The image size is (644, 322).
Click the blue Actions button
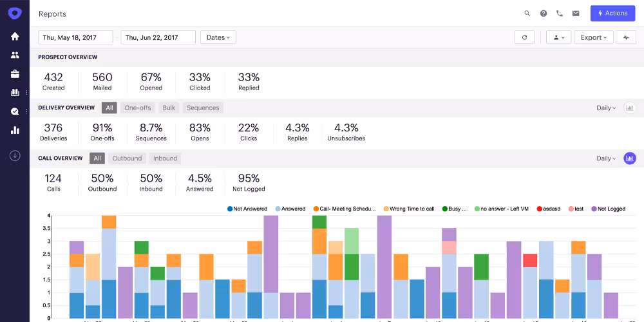(x=612, y=14)
